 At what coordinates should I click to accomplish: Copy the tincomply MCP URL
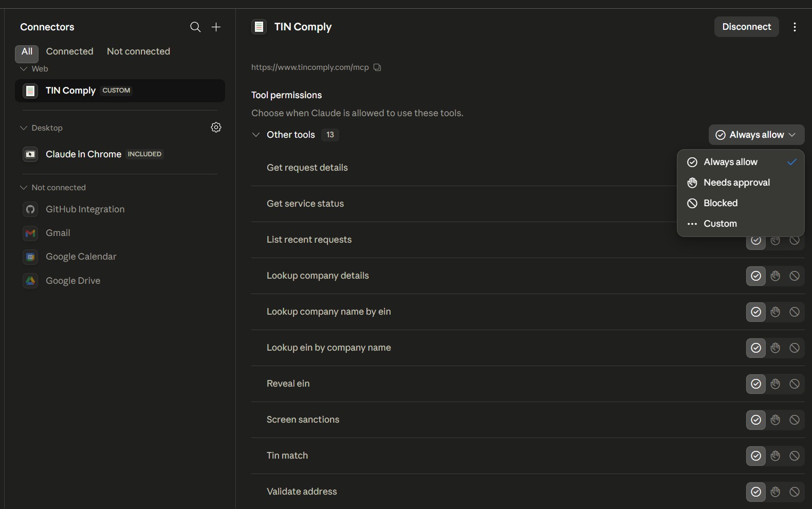(377, 67)
